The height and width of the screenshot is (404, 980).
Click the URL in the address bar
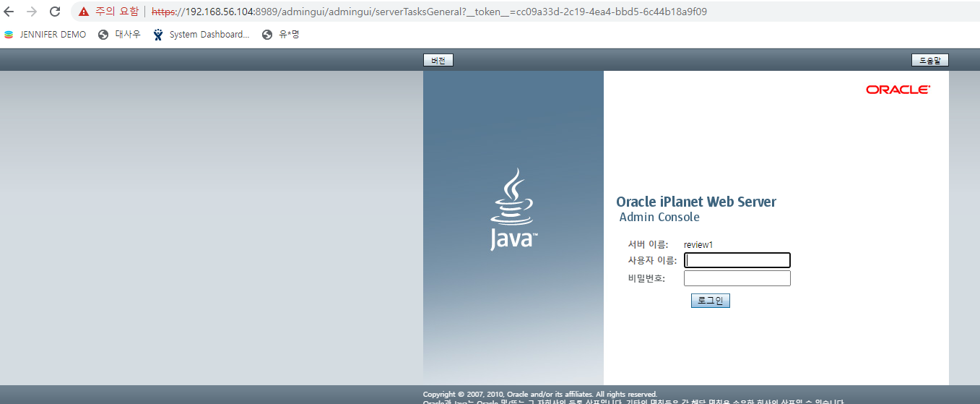pos(429,12)
